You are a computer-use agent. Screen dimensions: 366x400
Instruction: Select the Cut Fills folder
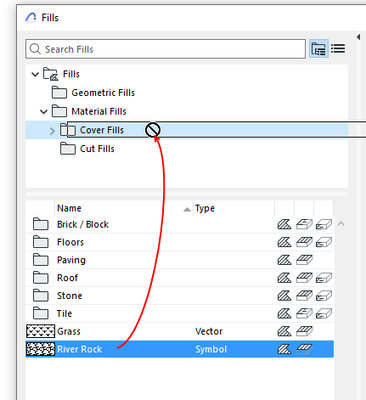97,149
